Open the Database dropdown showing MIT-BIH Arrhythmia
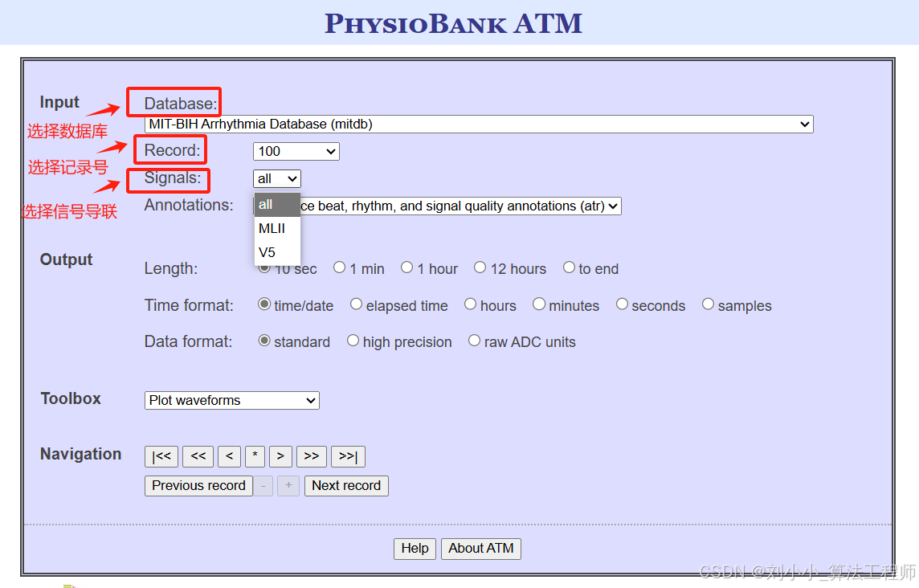This screenshot has height=588, width=919. [478, 125]
